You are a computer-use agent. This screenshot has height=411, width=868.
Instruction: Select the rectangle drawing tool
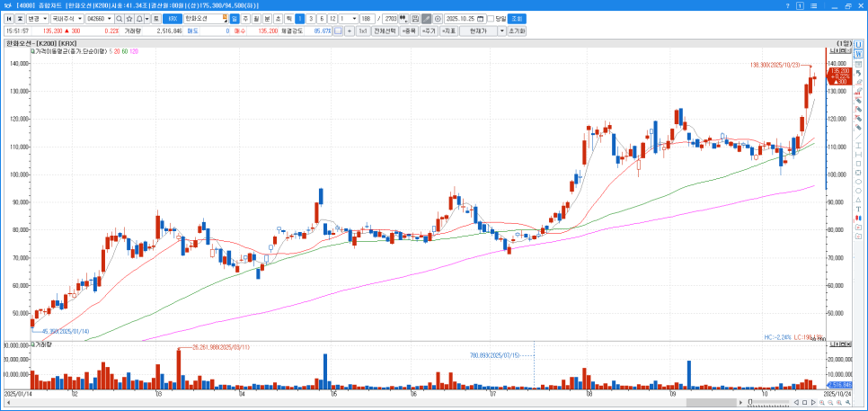point(858,164)
